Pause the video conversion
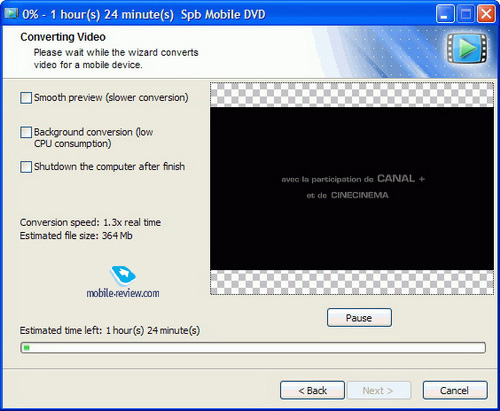Viewport: 500px width, 411px height. 359,318
